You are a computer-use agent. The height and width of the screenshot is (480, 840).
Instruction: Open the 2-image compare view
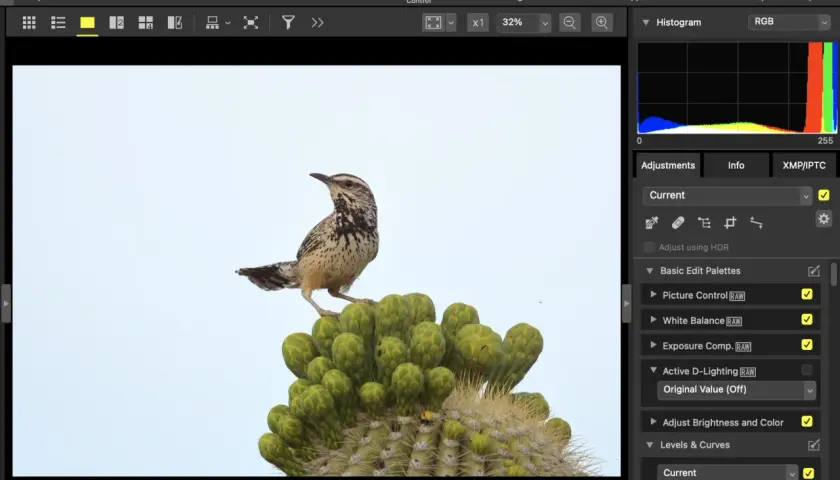click(x=116, y=22)
